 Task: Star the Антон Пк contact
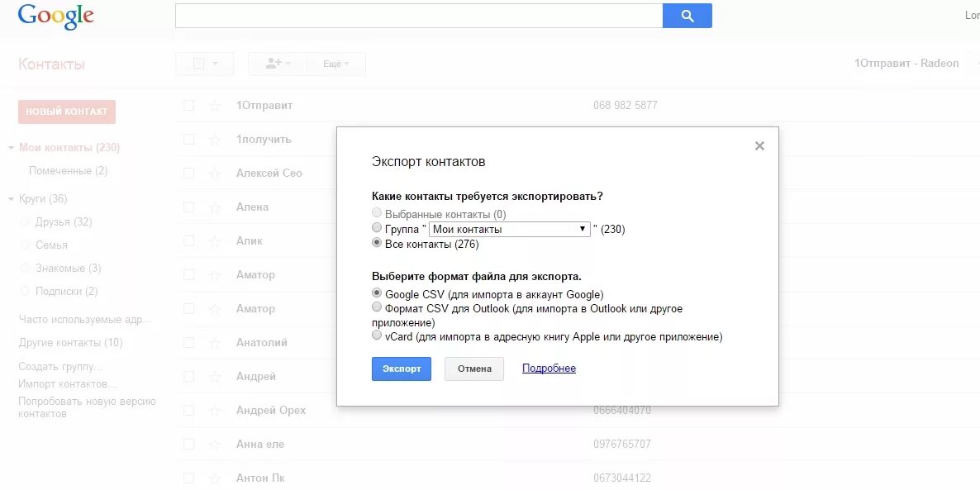coord(215,478)
